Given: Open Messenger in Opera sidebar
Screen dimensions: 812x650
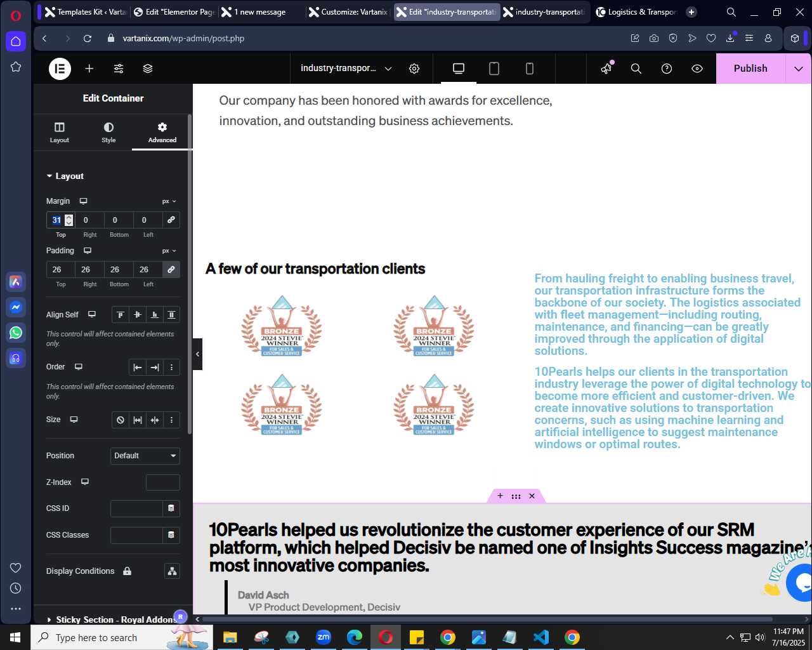Looking at the screenshot, I should 16,307.
